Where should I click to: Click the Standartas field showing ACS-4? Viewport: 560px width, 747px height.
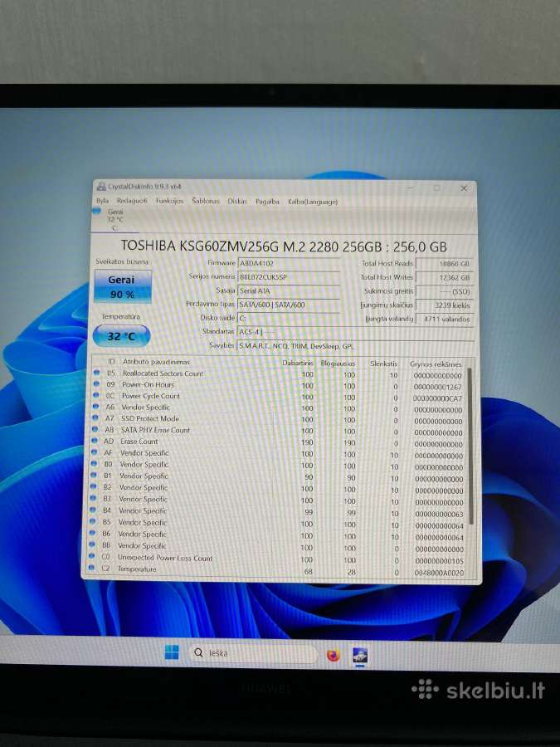click(355, 331)
